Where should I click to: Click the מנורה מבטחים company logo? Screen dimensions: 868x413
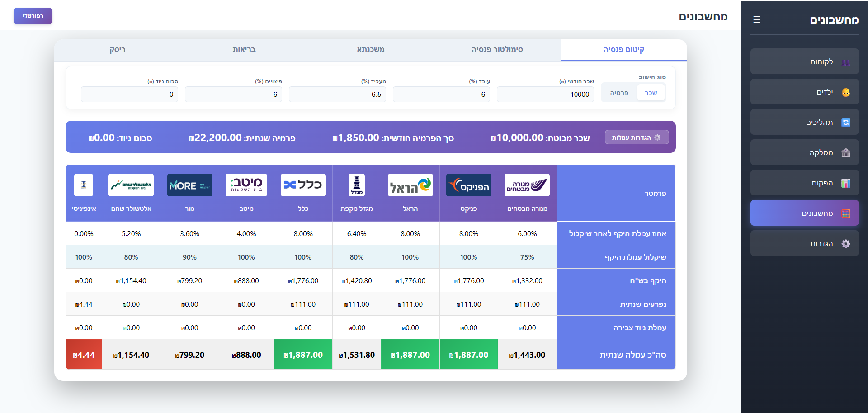(527, 185)
